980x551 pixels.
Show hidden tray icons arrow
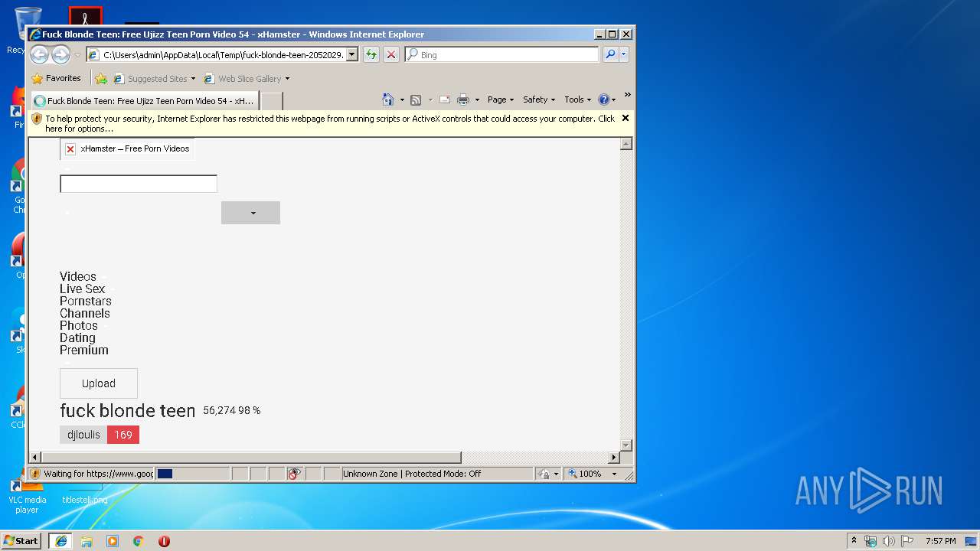coord(854,540)
